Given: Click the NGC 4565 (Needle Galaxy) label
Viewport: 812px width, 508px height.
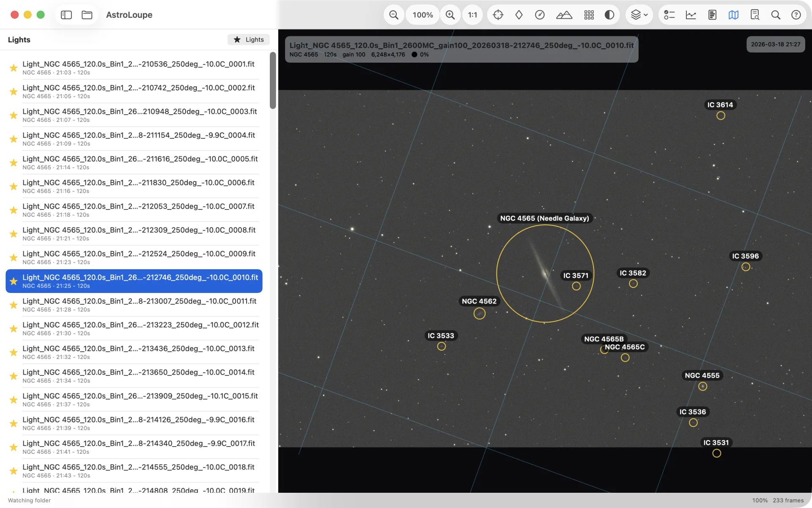Looking at the screenshot, I should click(544, 218).
